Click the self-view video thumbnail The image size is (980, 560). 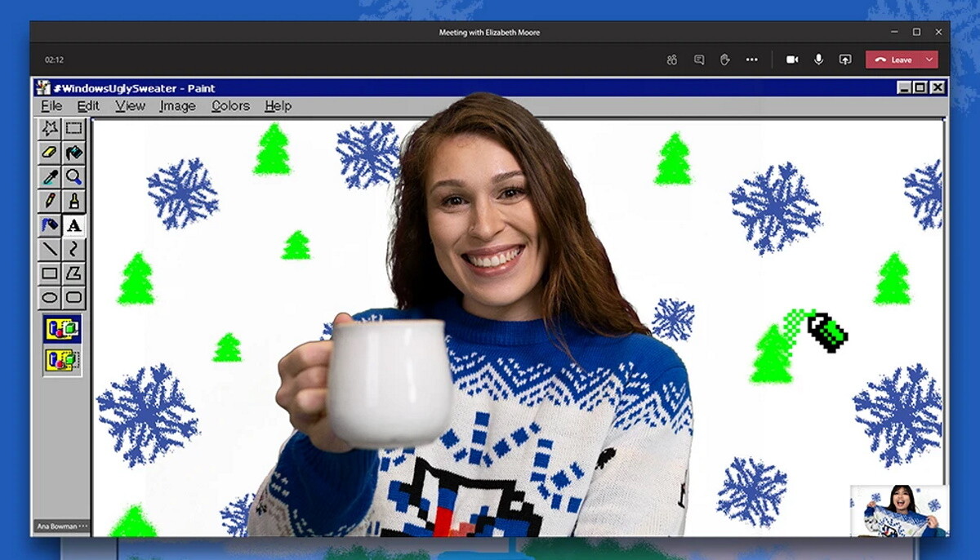(x=898, y=511)
